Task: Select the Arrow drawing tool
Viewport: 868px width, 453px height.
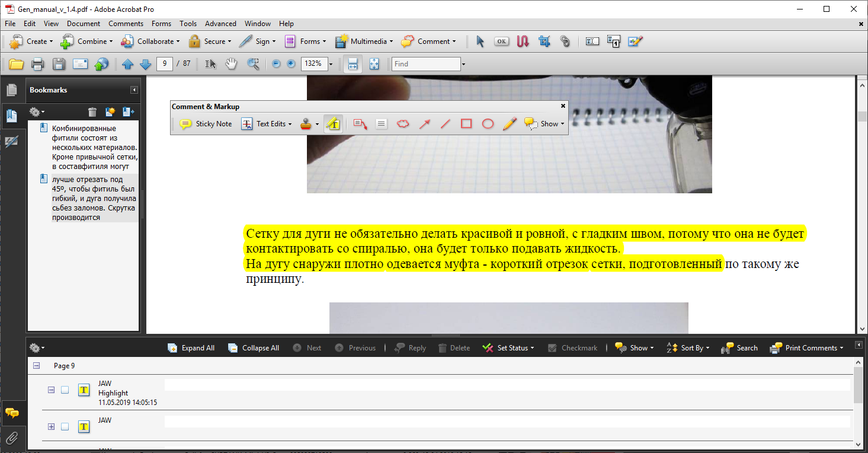Action: click(424, 124)
